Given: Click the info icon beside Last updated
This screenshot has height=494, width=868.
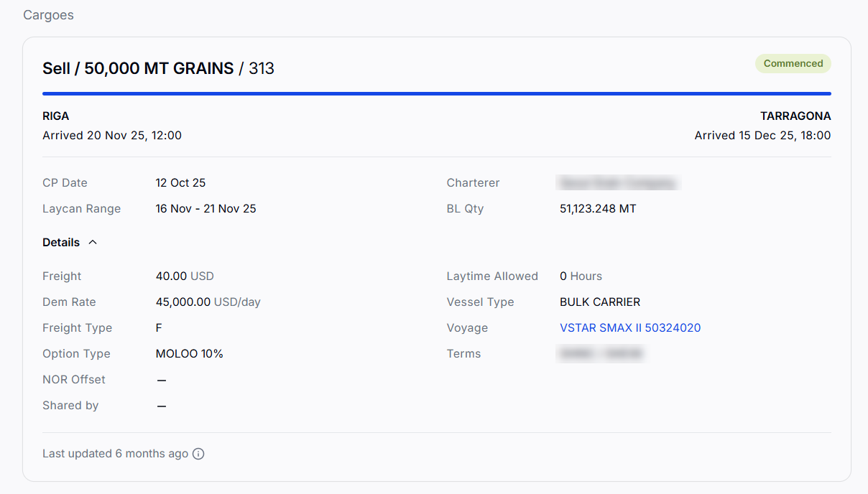Looking at the screenshot, I should [199, 454].
